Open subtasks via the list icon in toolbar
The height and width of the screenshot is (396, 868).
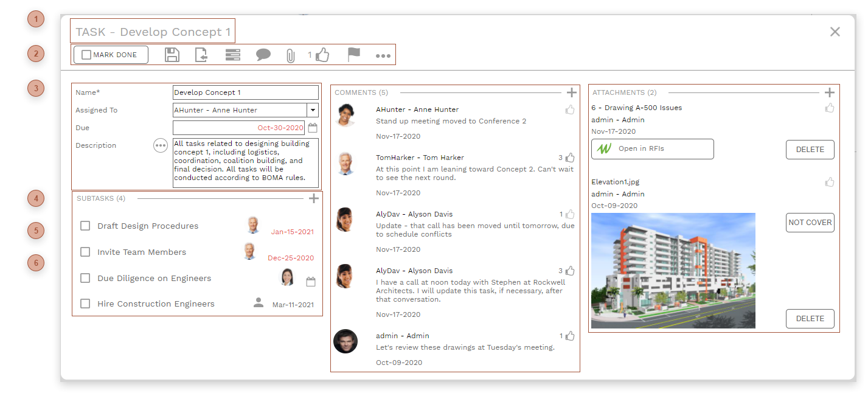tap(233, 54)
